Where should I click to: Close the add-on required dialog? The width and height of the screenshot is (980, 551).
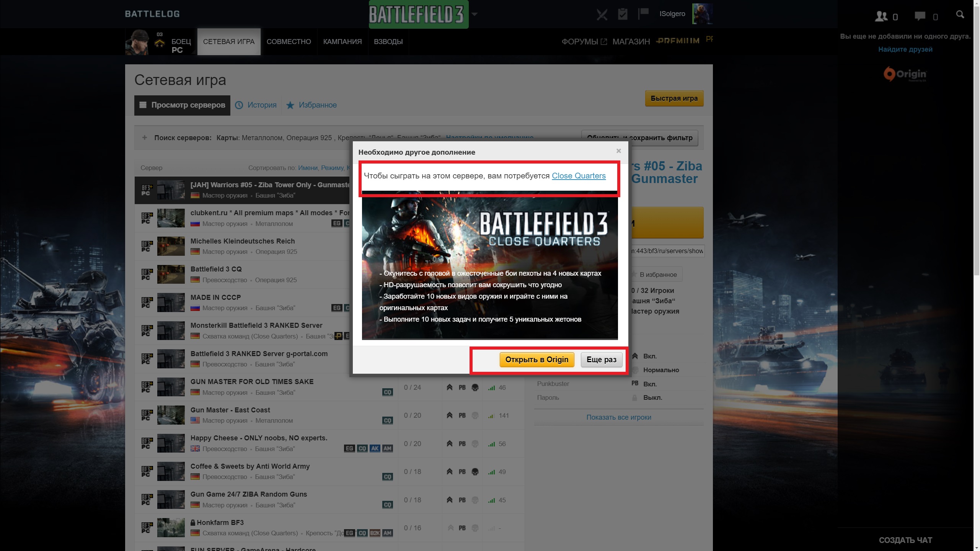point(618,151)
